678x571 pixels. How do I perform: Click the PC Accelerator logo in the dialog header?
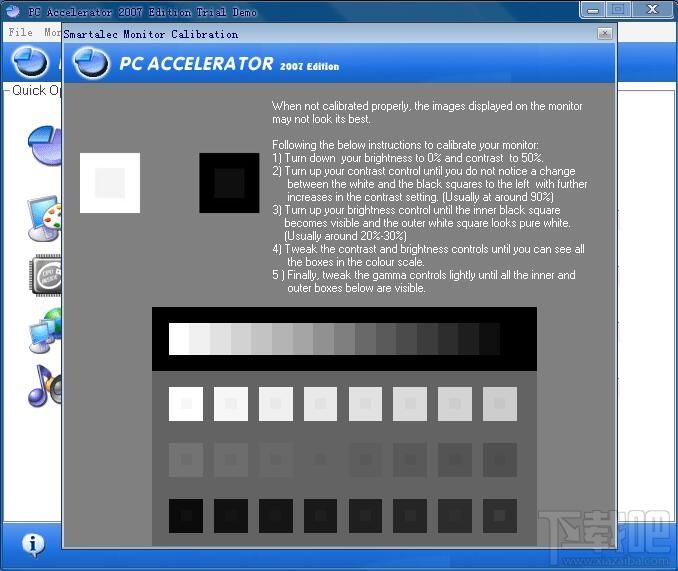coord(91,63)
